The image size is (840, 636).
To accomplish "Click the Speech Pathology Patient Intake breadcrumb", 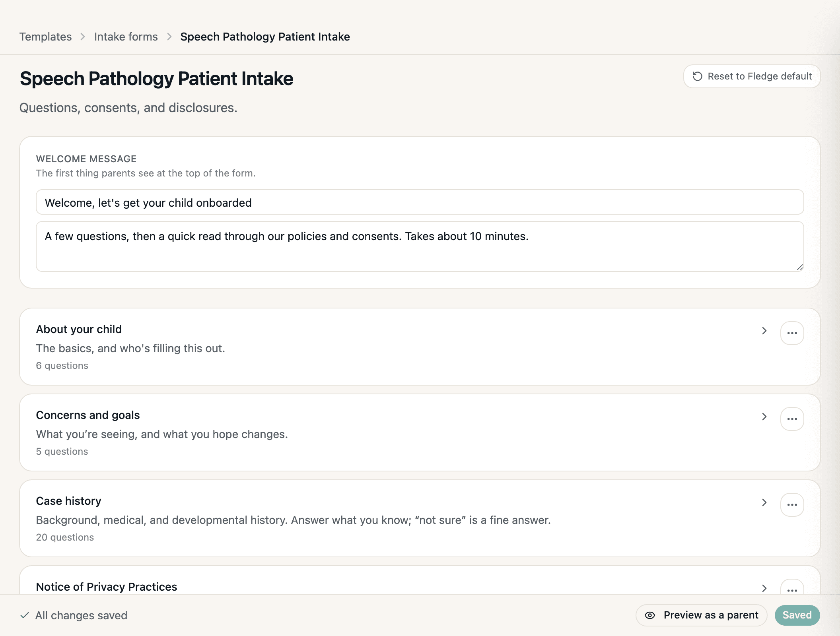I will [265, 37].
